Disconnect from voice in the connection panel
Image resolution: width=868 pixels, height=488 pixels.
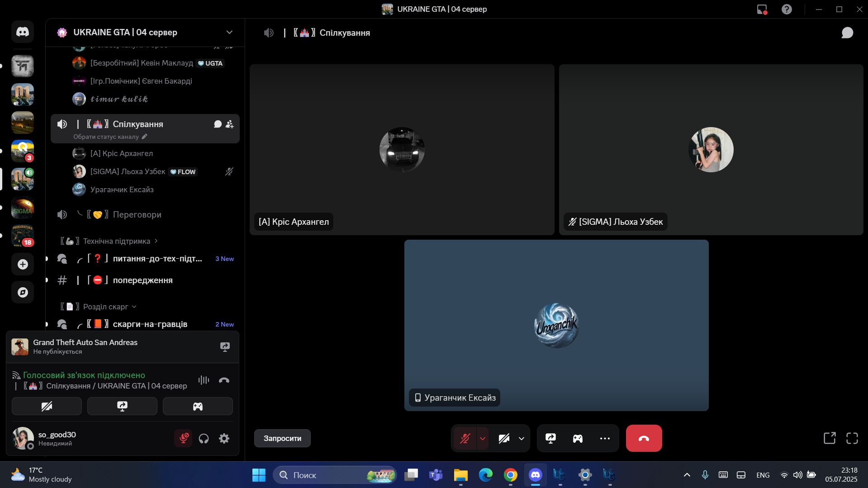coord(224,380)
